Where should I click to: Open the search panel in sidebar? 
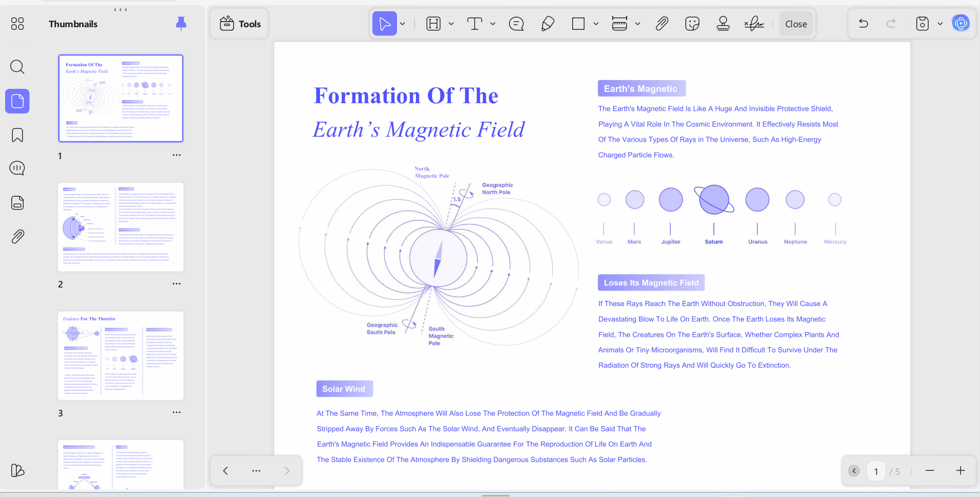coord(17,67)
